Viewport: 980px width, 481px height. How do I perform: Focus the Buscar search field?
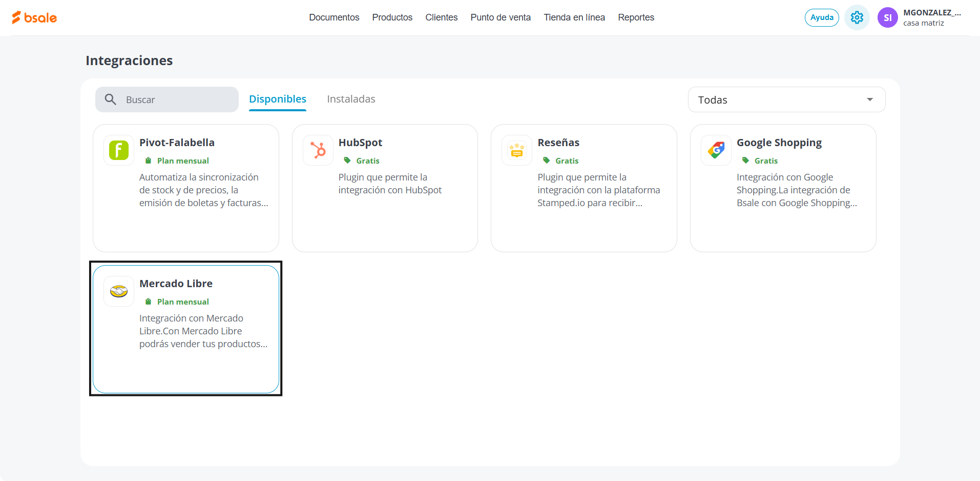click(x=167, y=99)
